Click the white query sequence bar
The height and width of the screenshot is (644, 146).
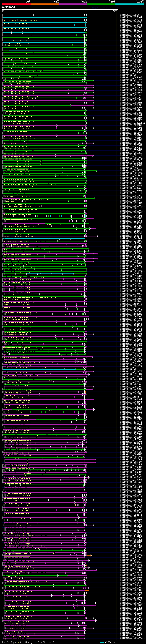[x=60, y=10]
